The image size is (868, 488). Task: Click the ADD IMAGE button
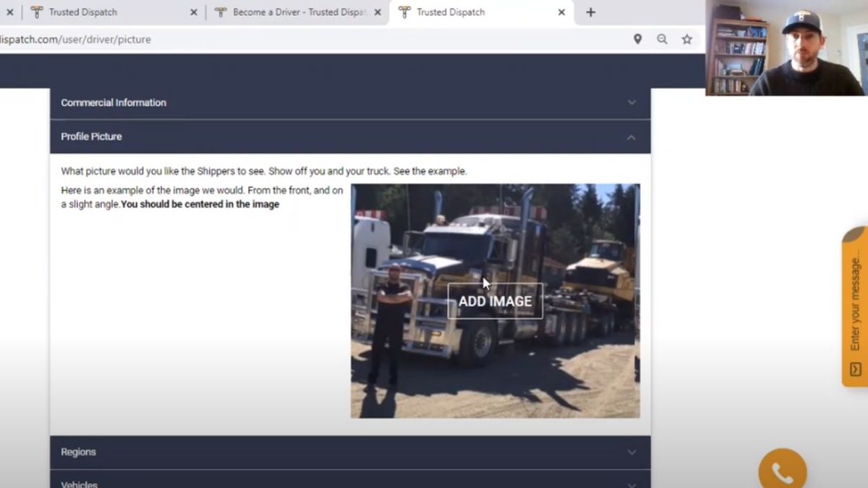click(x=495, y=301)
